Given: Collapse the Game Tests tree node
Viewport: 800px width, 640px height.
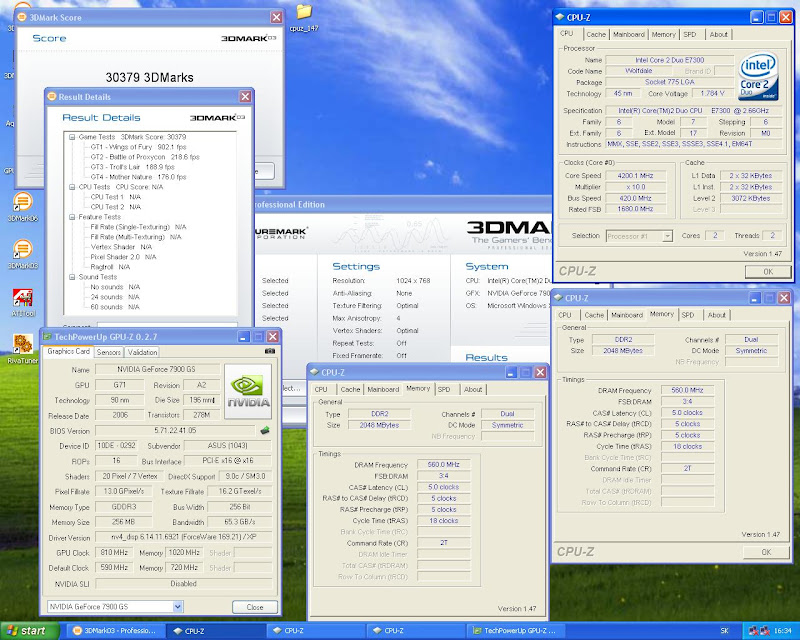Looking at the screenshot, I should pos(71,136).
